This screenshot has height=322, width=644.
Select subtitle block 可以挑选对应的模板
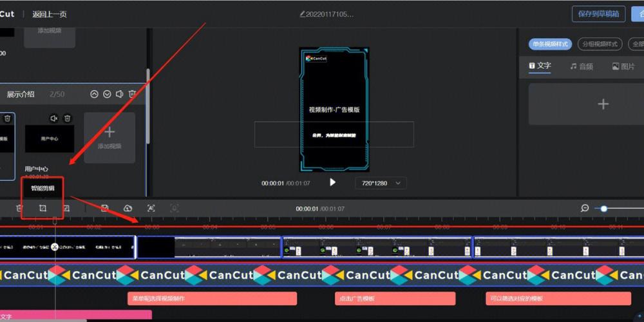558,299
